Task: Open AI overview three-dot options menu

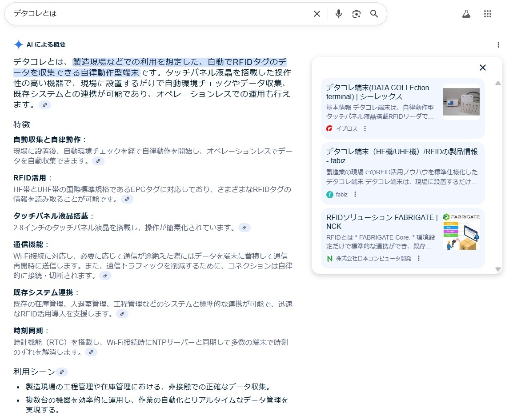Action: (x=498, y=45)
